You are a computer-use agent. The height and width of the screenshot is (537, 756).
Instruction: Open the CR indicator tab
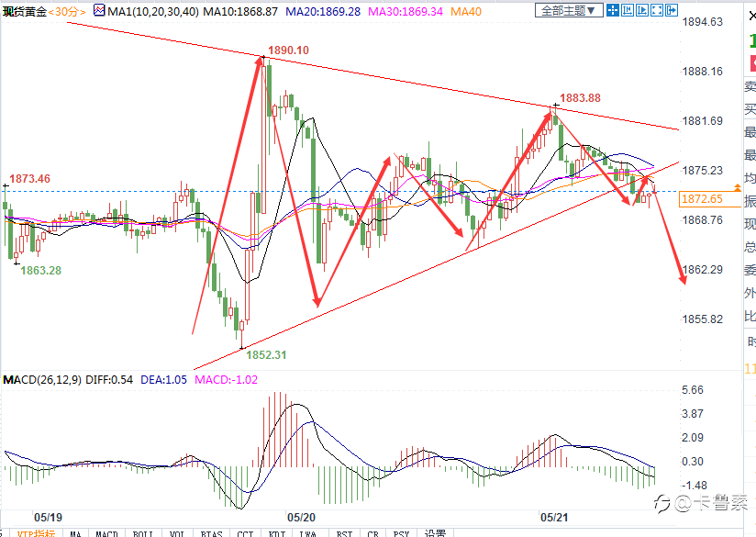tap(372, 533)
